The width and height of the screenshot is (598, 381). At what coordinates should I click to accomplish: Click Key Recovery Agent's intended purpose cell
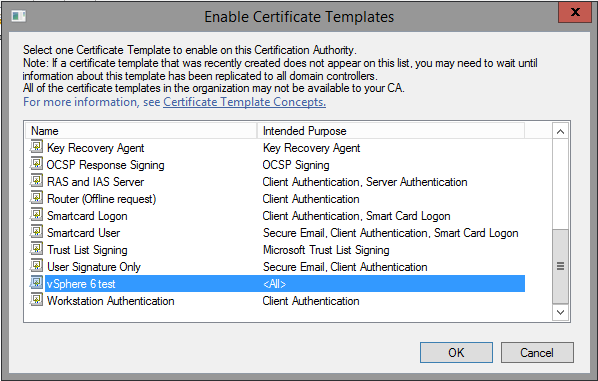[x=311, y=148]
